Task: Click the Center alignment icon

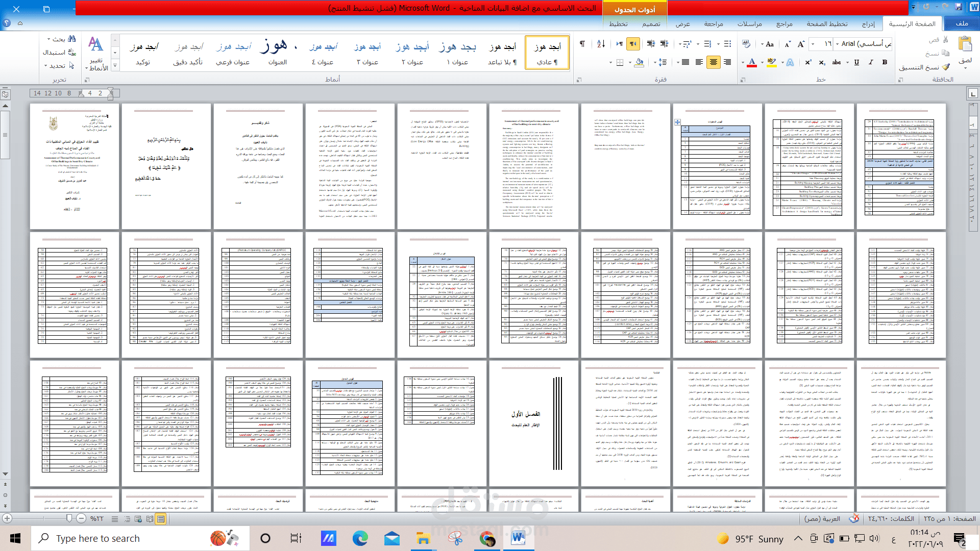Action: [714, 62]
